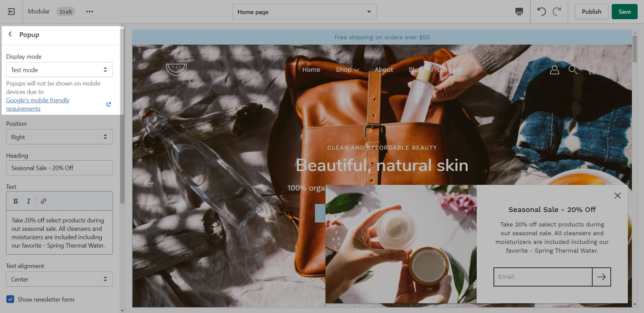Click About in the store navigation
This screenshot has height=313, width=644.
click(384, 70)
